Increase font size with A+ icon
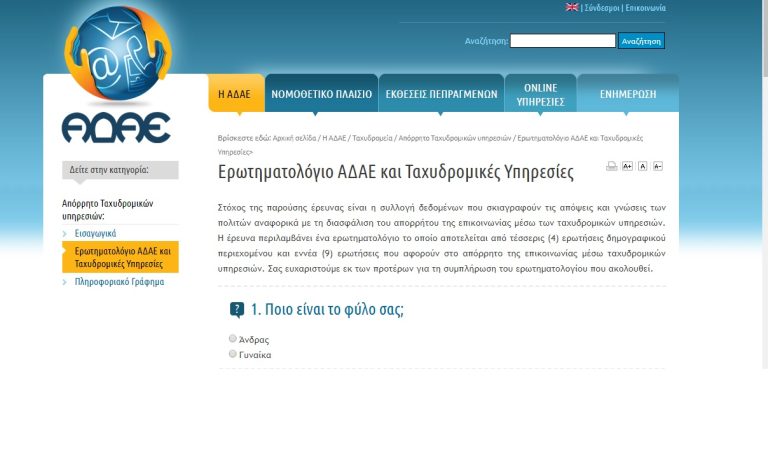The width and height of the screenshot is (768, 449). point(627,166)
